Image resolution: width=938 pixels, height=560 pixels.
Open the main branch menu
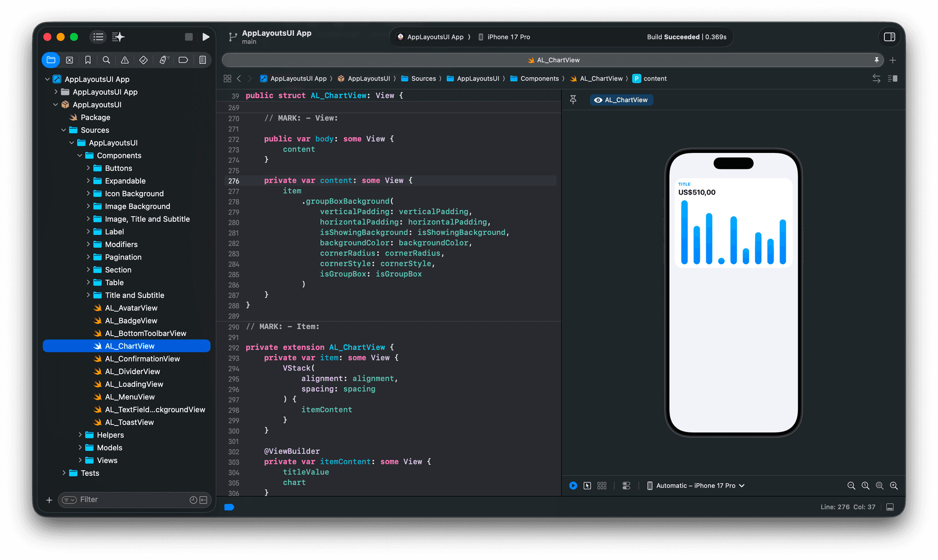click(x=249, y=42)
